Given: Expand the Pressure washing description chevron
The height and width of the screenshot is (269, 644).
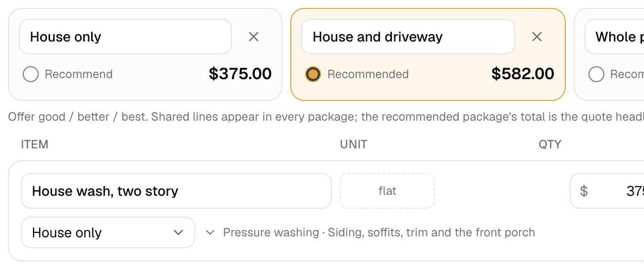Looking at the screenshot, I should [x=210, y=232].
